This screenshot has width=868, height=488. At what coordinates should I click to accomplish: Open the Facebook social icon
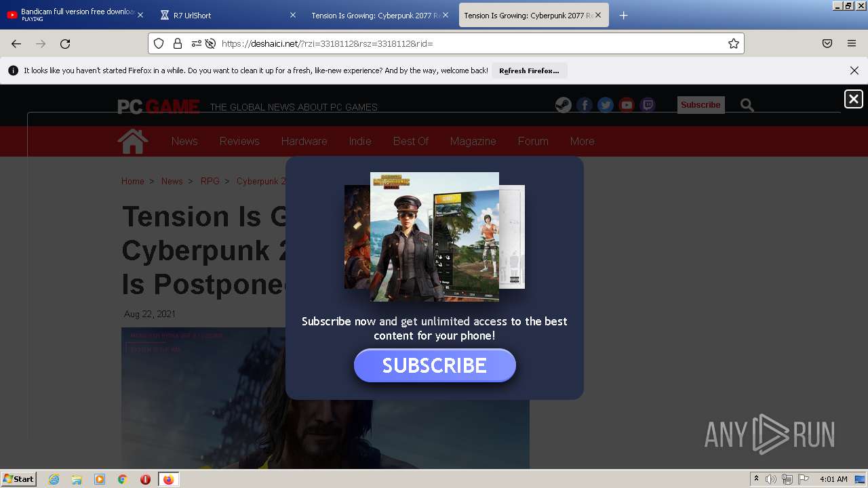[585, 105]
